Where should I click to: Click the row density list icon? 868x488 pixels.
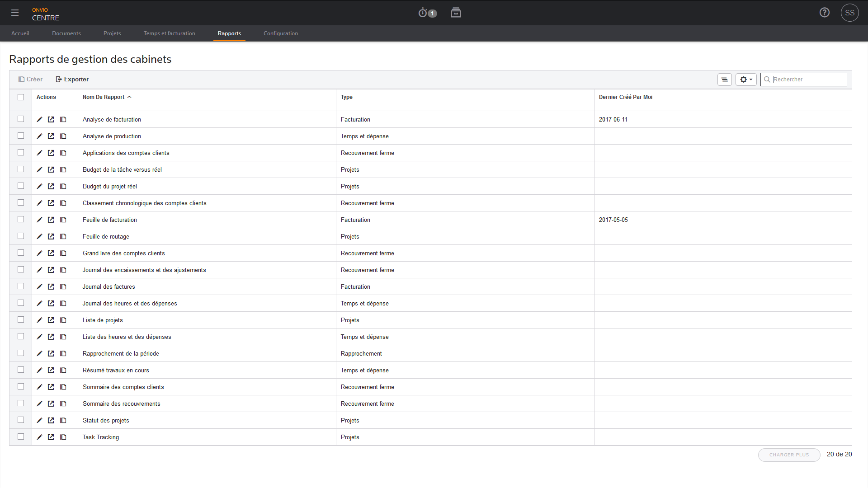point(725,80)
